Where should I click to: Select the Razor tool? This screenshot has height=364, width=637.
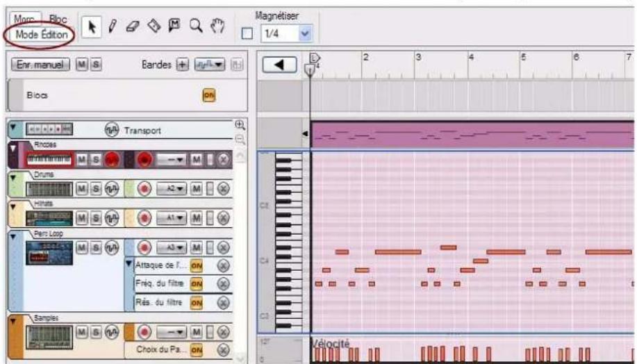click(154, 27)
